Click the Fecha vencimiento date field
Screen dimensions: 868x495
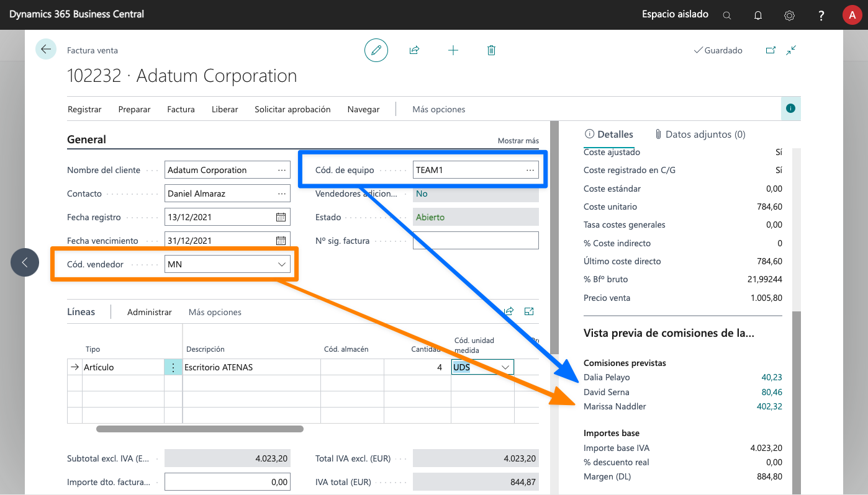click(x=227, y=241)
